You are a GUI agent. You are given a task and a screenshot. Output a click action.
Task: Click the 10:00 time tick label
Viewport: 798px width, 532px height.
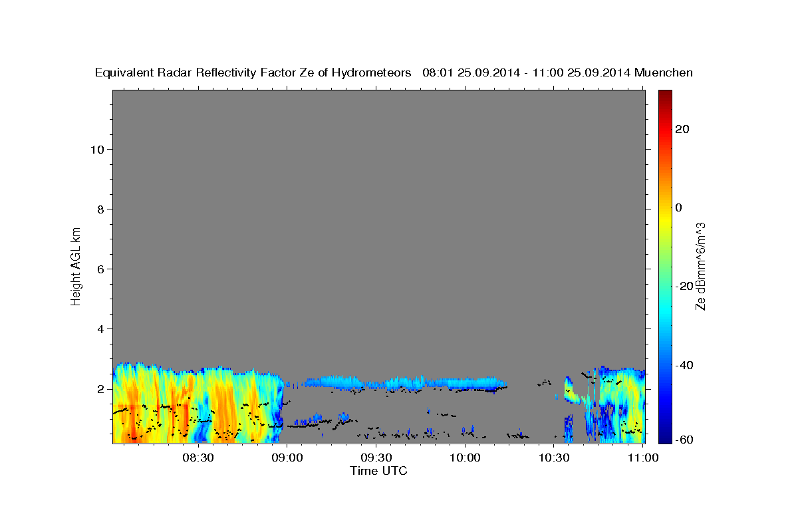(x=465, y=458)
